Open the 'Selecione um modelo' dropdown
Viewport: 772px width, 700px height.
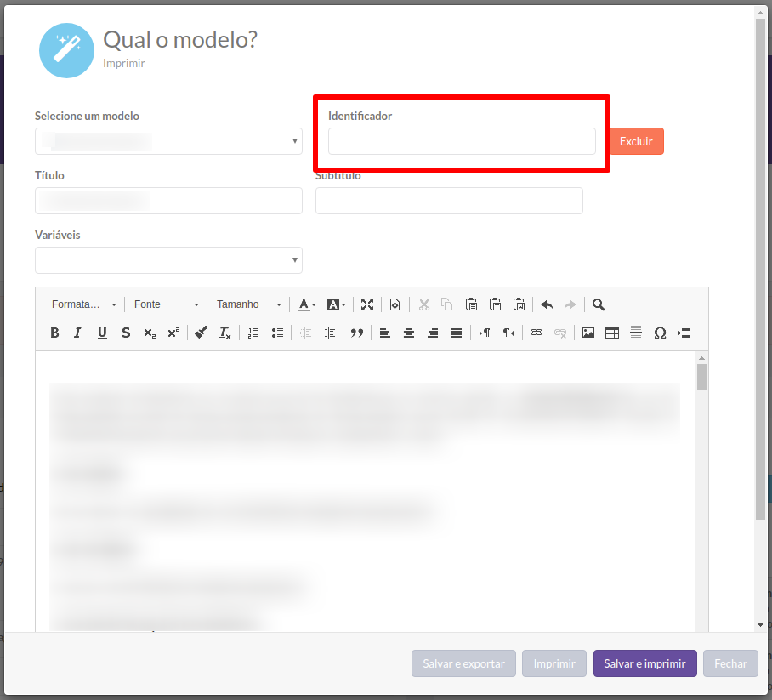(168, 141)
